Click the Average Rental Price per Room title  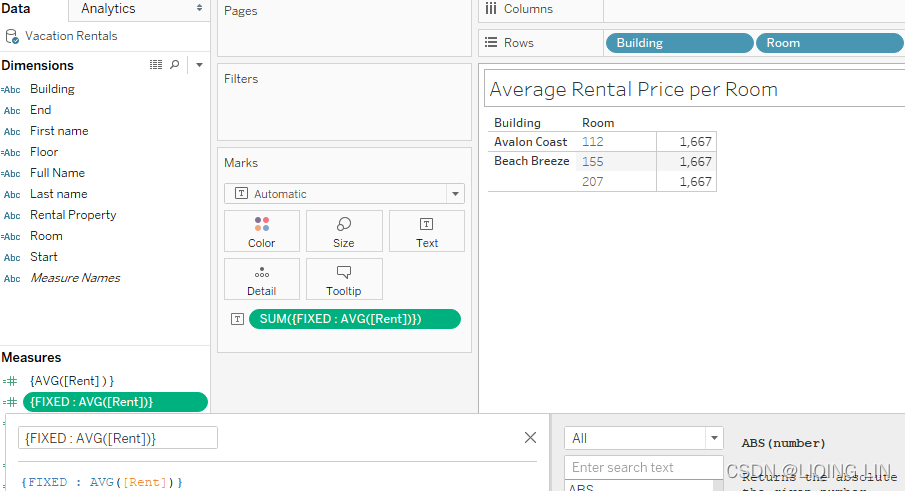coord(634,89)
